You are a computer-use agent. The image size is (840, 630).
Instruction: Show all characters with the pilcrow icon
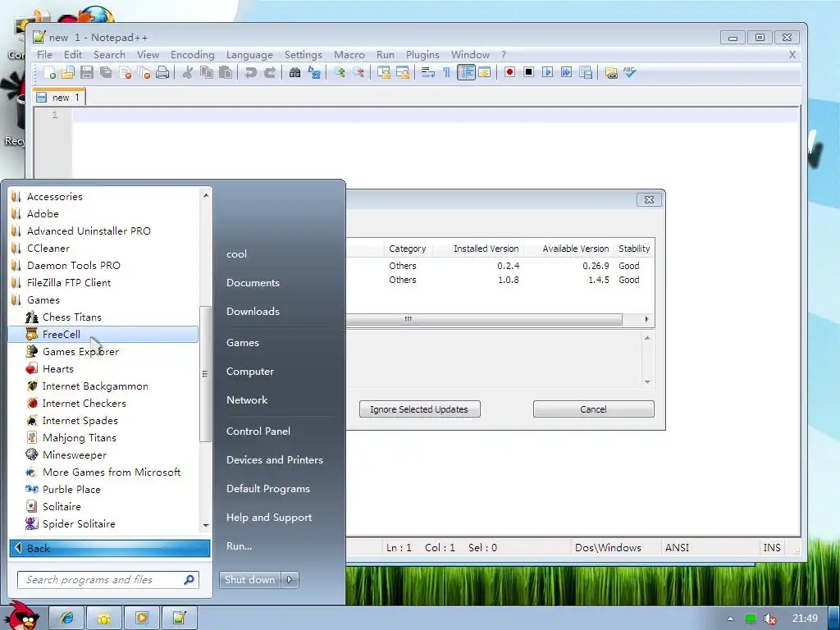(x=446, y=72)
